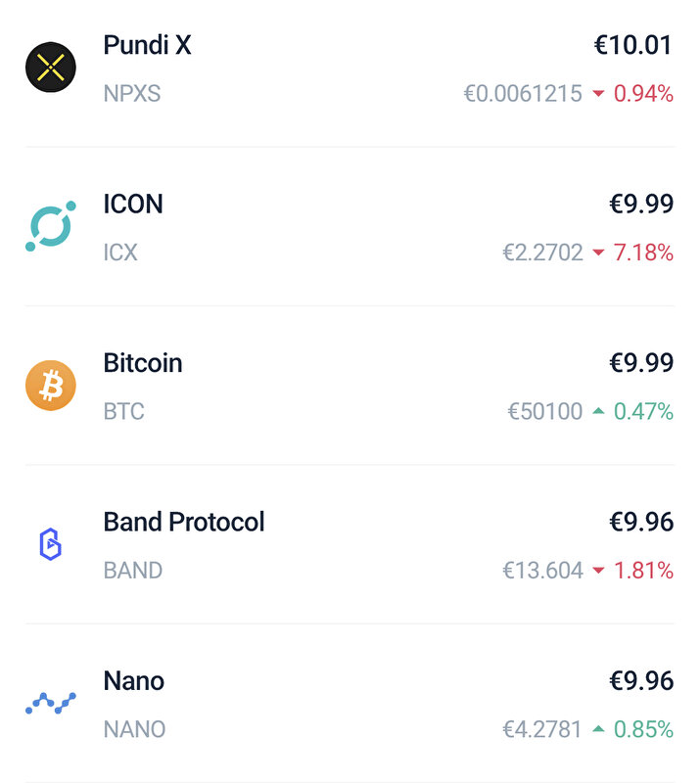Click the red down arrow beside 0.94%
This screenshot has width=700, height=783.
point(598,93)
